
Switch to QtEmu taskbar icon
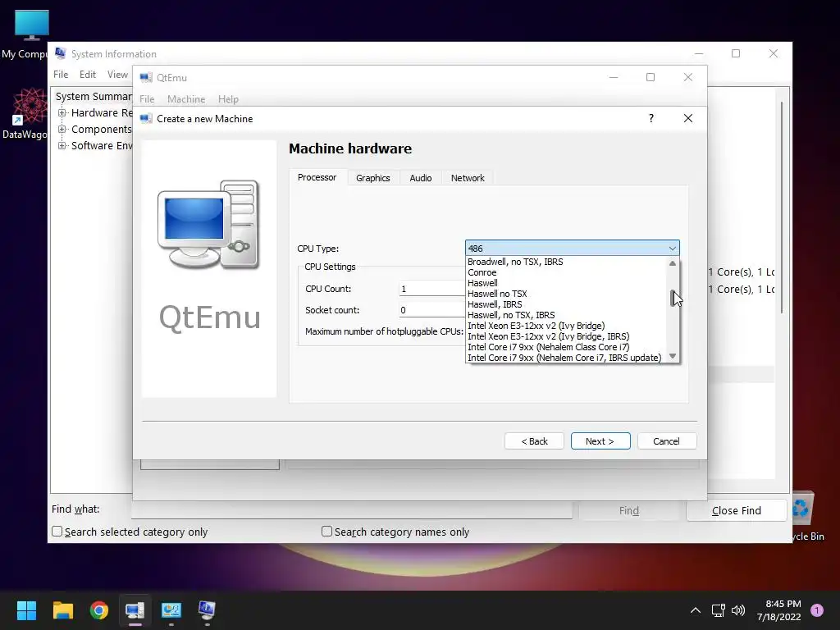pyautogui.click(x=135, y=610)
